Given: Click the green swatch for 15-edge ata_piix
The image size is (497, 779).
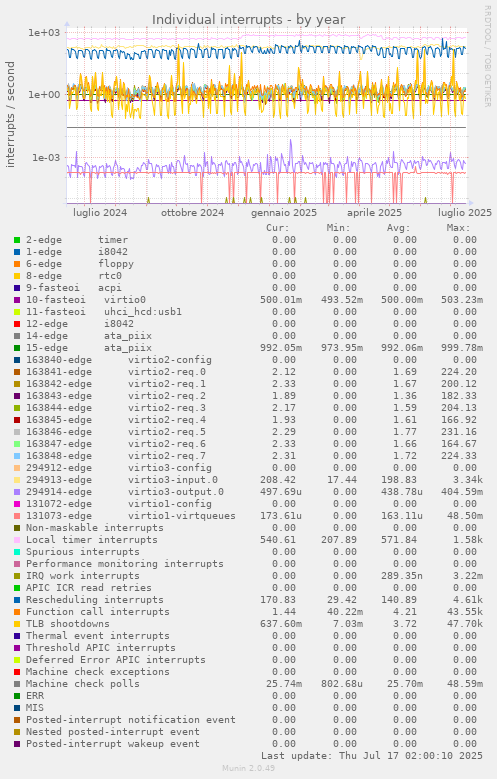Looking at the screenshot, I should pyautogui.click(x=17, y=348).
